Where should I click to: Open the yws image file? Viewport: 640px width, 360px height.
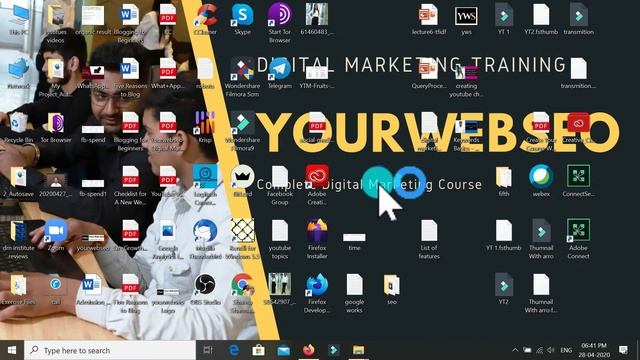pos(466,20)
